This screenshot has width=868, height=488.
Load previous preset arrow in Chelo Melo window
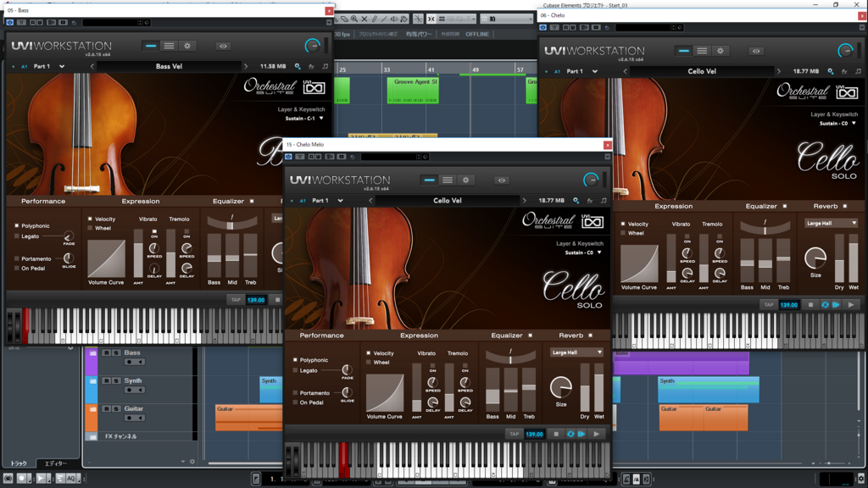370,200
